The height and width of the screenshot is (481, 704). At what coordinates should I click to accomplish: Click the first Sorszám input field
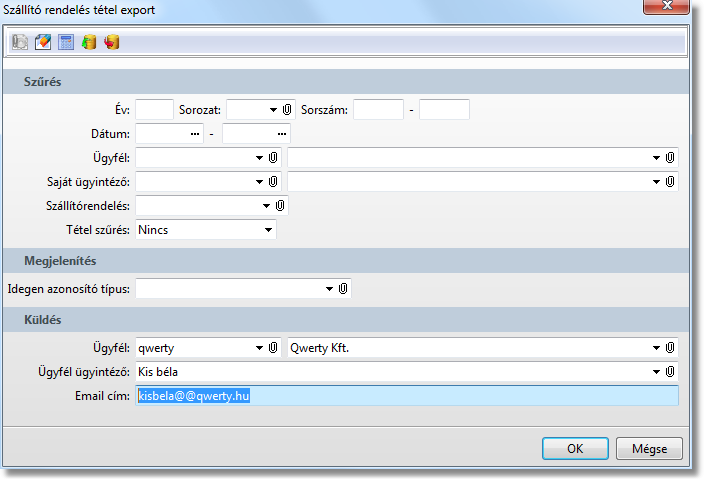378,110
